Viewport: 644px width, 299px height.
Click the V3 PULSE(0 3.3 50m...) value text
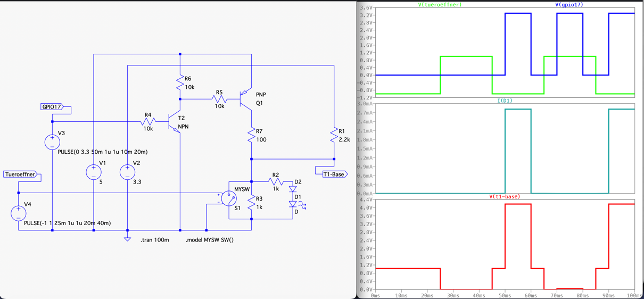[103, 152]
